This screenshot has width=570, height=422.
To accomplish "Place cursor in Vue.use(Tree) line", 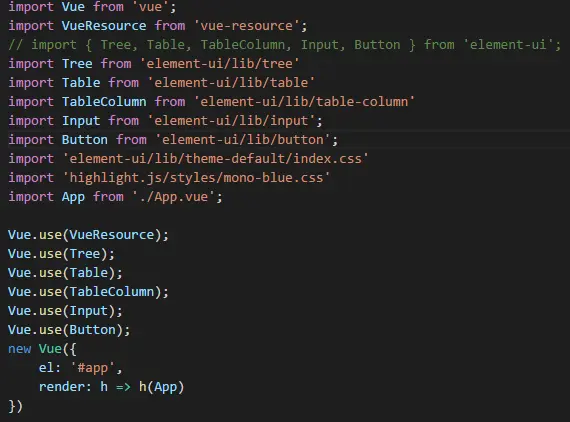I will coord(61,254).
